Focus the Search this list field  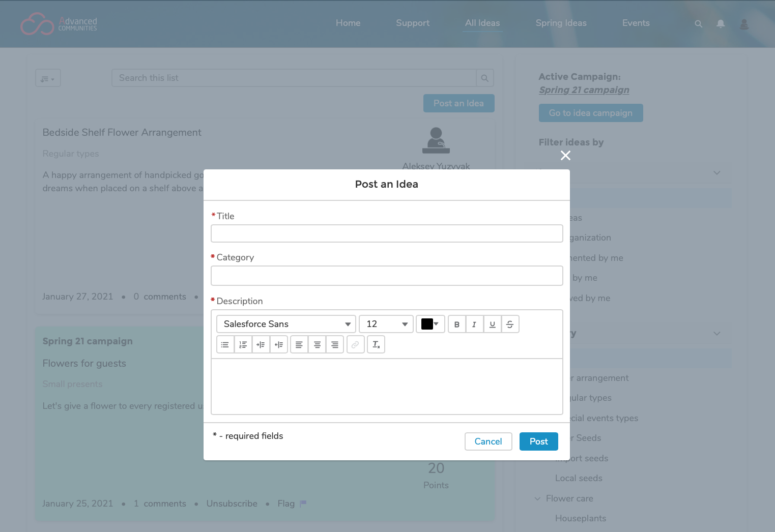(x=294, y=78)
